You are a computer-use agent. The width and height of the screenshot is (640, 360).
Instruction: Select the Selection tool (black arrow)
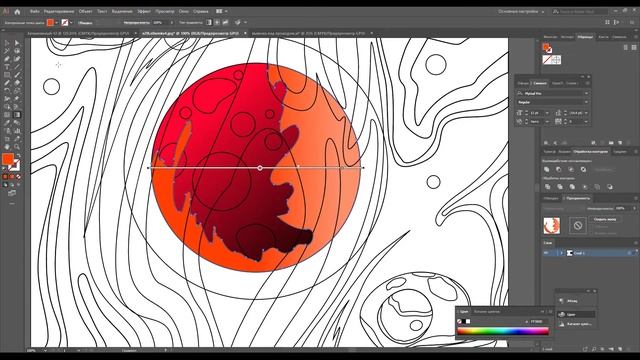click(7, 43)
